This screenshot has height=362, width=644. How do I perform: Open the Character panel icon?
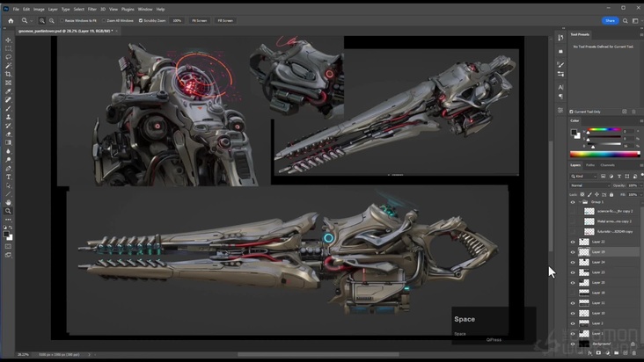click(560, 87)
